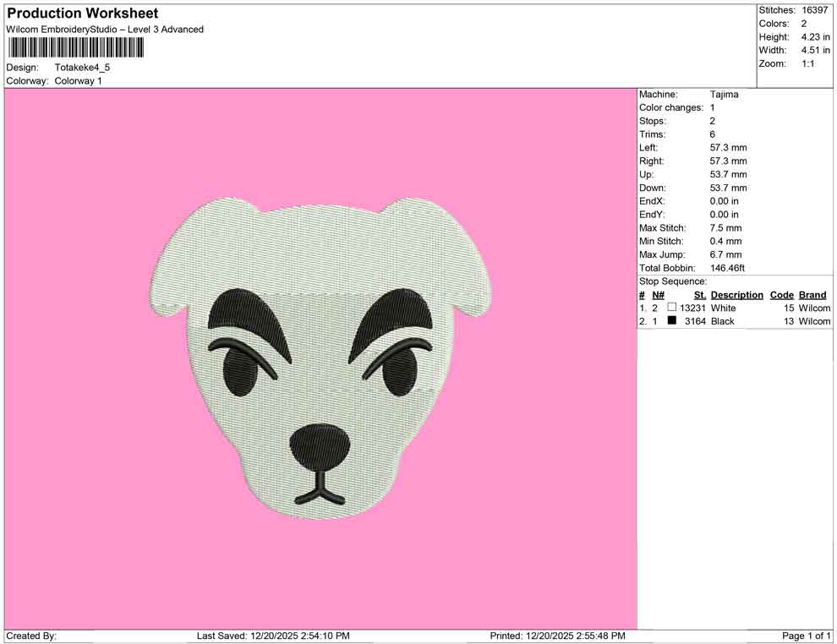
Task: Select the Machine value 'Tajima'
Action: click(725, 95)
